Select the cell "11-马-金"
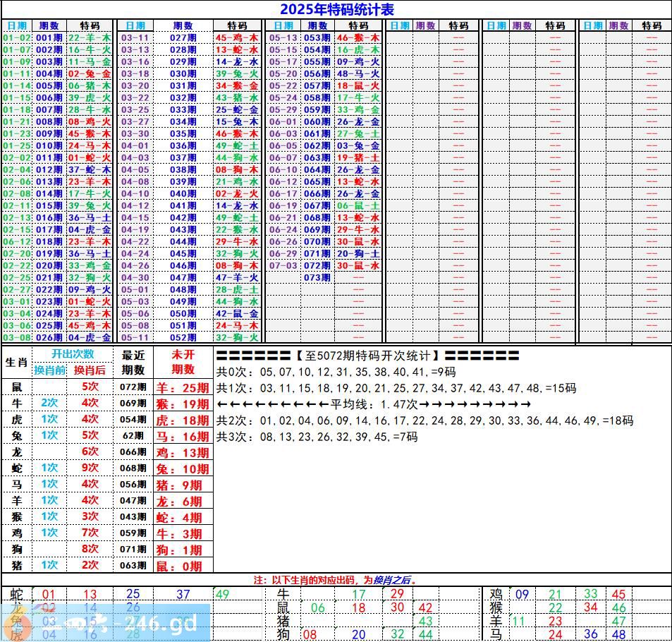 pyautogui.click(x=90, y=62)
